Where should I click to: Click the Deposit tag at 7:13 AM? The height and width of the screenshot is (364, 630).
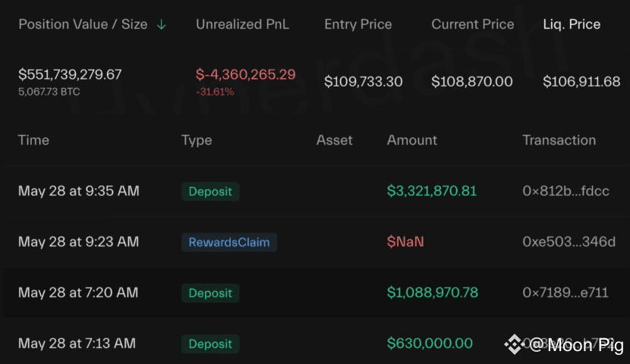[210, 344]
